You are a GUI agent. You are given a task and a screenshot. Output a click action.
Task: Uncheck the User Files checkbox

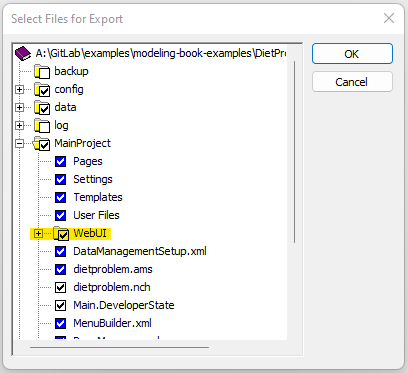point(60,215)
